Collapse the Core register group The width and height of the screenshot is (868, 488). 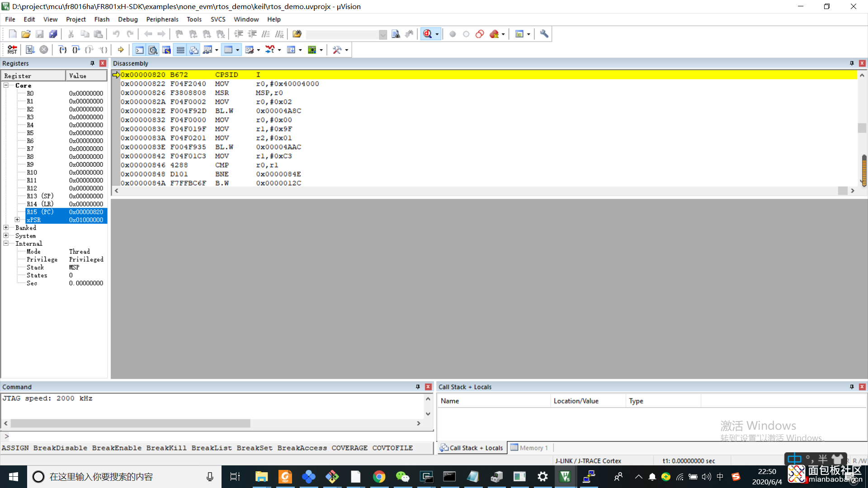click(x=6, y=85)
